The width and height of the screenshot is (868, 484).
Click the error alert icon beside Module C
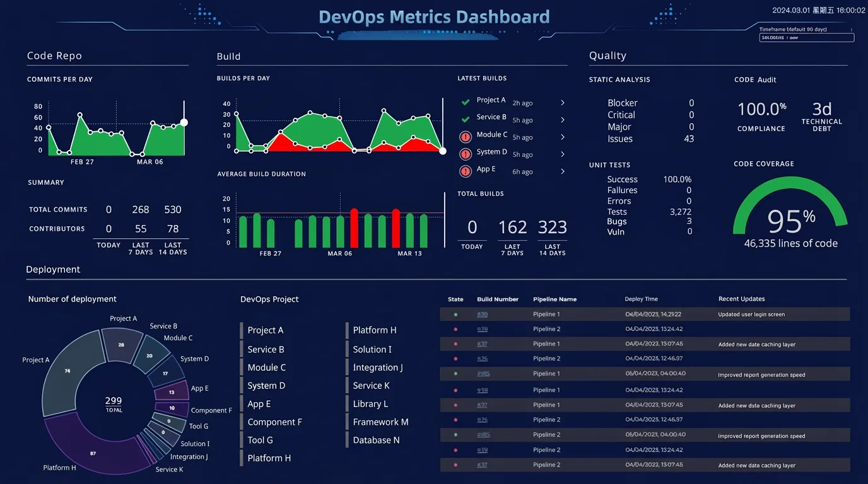[x=466, y=136]
